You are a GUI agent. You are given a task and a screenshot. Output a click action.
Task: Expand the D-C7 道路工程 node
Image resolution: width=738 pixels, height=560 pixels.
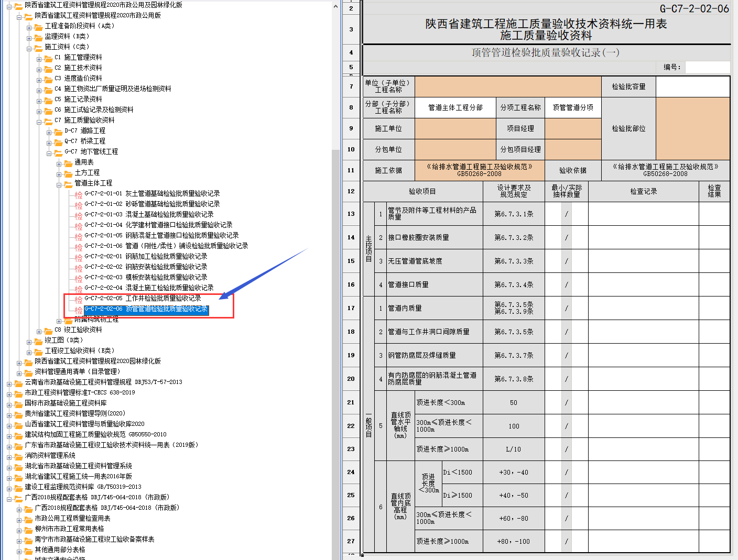pos(49,132)
